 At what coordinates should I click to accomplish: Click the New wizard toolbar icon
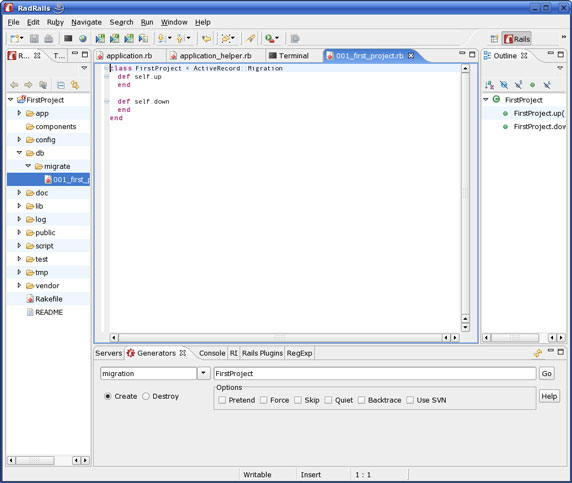[x=15, y=38]
